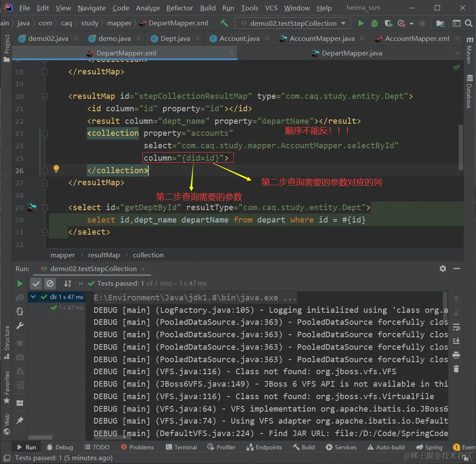Viewport: 476px width, 464px height.
Task: Click the wrench settings icon in Run panel
Action: (20, 326)
